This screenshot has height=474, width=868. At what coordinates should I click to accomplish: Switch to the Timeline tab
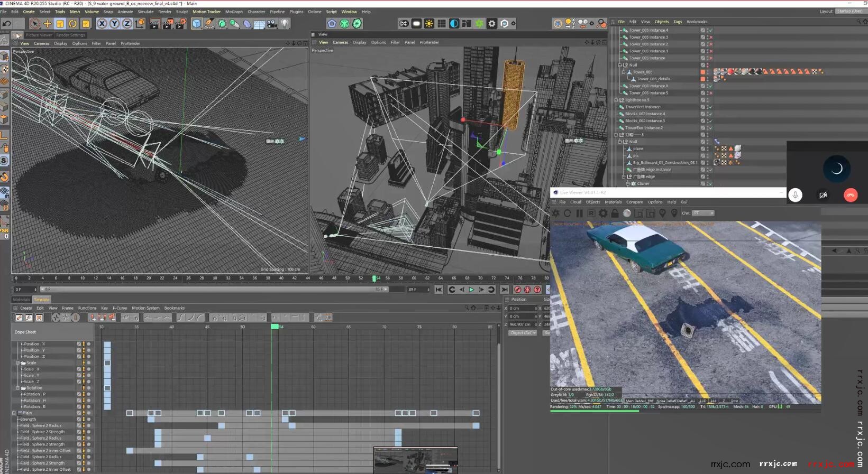coord(41,300)
